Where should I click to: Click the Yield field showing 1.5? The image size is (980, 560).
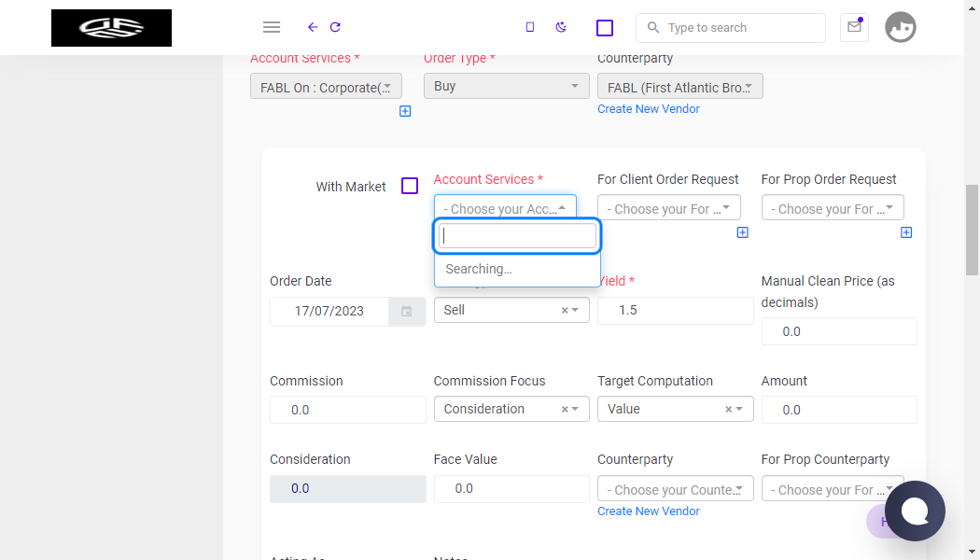point(675,311)
